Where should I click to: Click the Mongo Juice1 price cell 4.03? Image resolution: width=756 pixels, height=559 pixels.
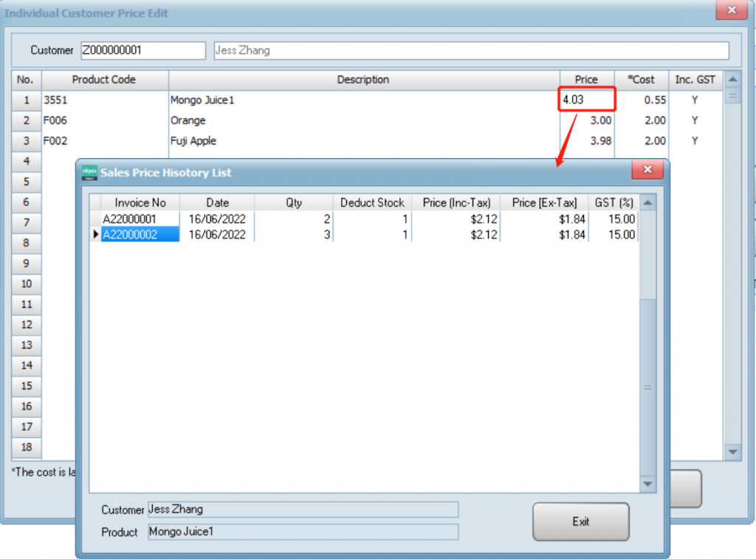[587, 100]
